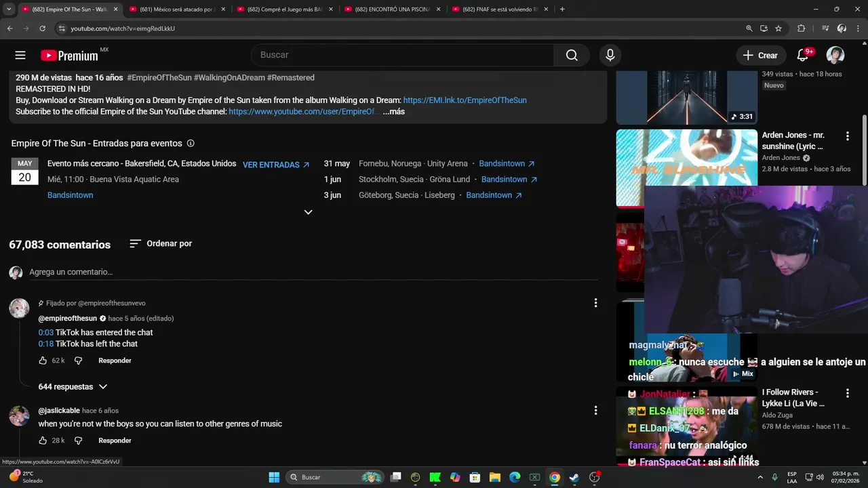
Task: Go to YouTube Premium home logo
Action: 69,56
